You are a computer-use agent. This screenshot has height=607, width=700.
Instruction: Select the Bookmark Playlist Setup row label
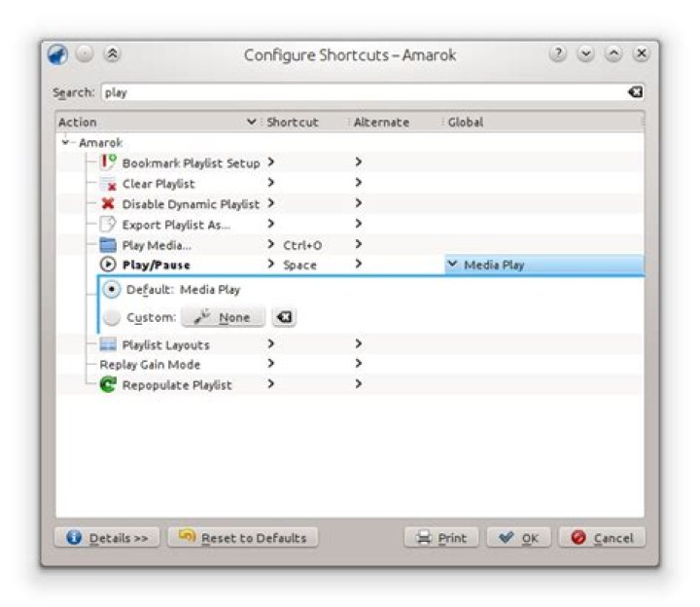tap(191, 163)
